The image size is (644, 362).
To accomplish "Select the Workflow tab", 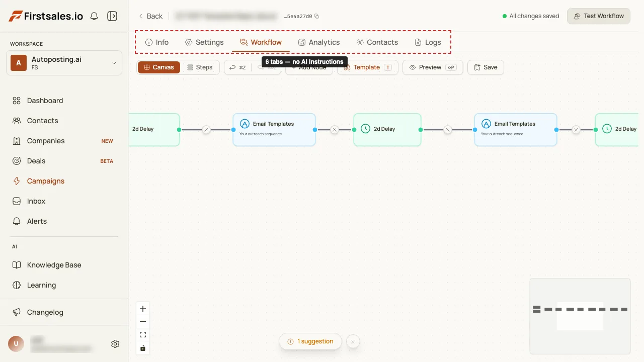I will 261,42.
